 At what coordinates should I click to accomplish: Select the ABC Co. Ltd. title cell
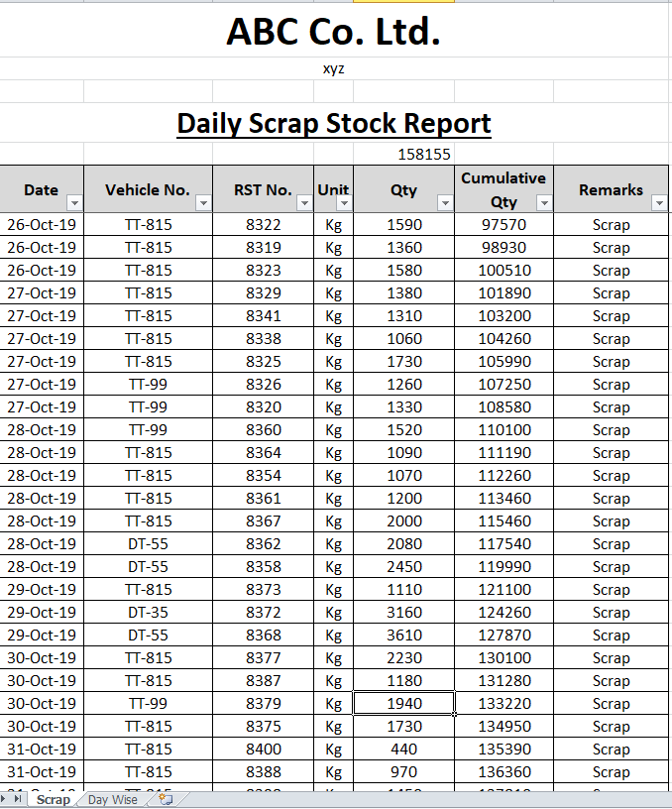click(334, 33)
